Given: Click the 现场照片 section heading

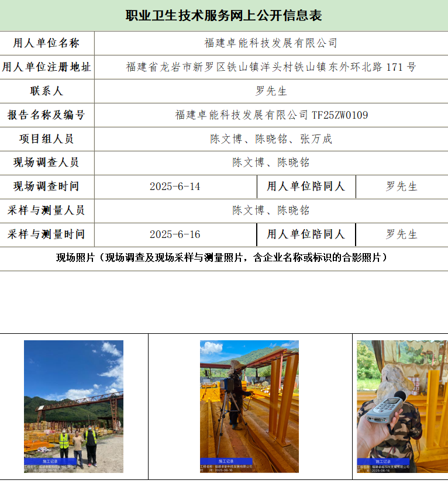Looking at the screenshot, I should 222,257.
